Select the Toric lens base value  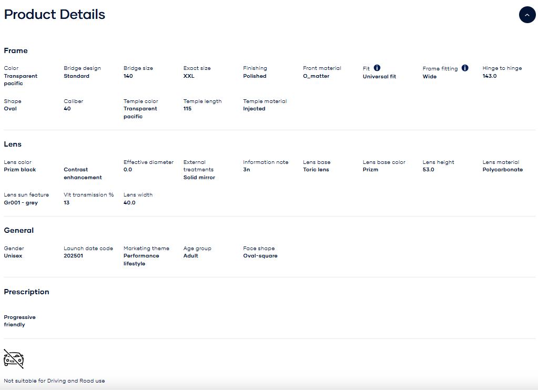pyautogui.click(x=316, y=170)
